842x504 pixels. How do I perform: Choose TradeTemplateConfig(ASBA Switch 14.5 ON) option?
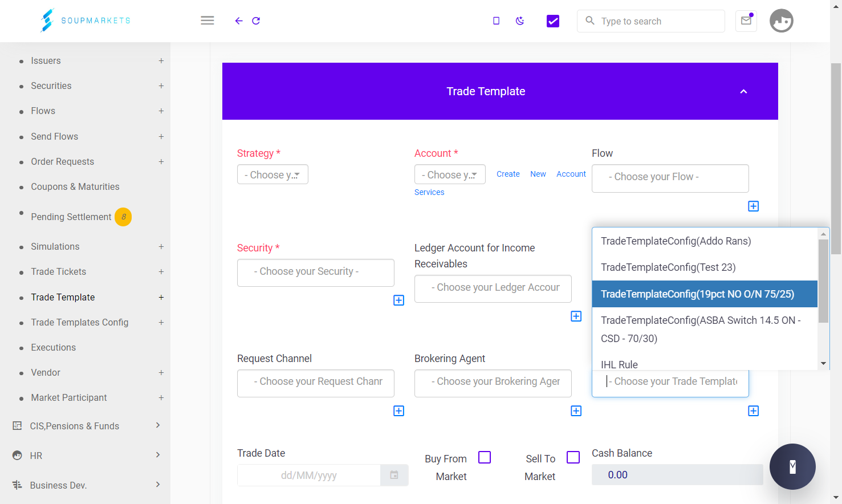coord(705,330)
